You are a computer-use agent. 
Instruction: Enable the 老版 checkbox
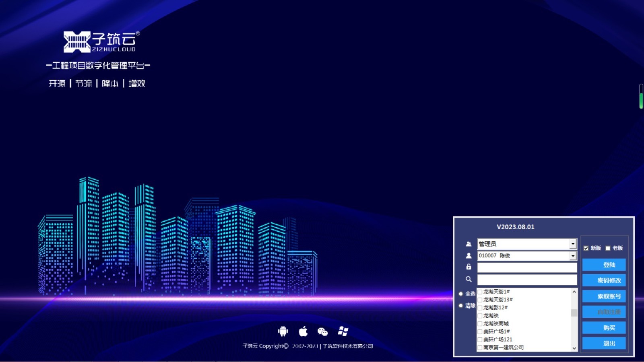[x=608, y=248]
